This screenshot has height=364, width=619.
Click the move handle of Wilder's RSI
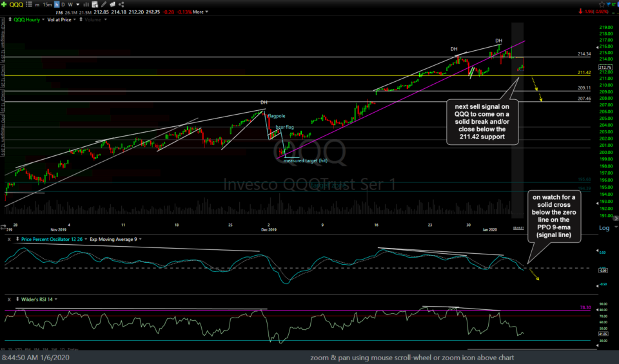[17, 299]
